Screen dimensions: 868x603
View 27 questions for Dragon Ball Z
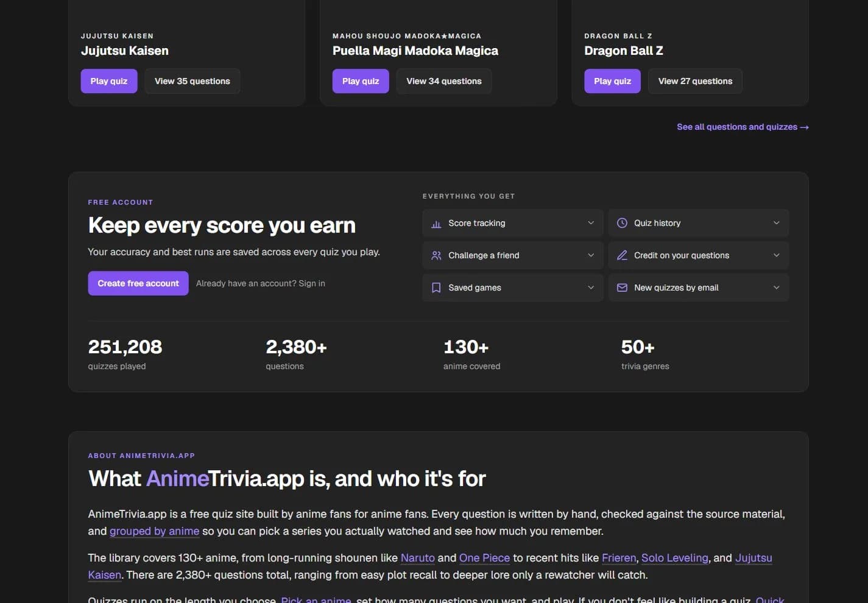point(696,81)
